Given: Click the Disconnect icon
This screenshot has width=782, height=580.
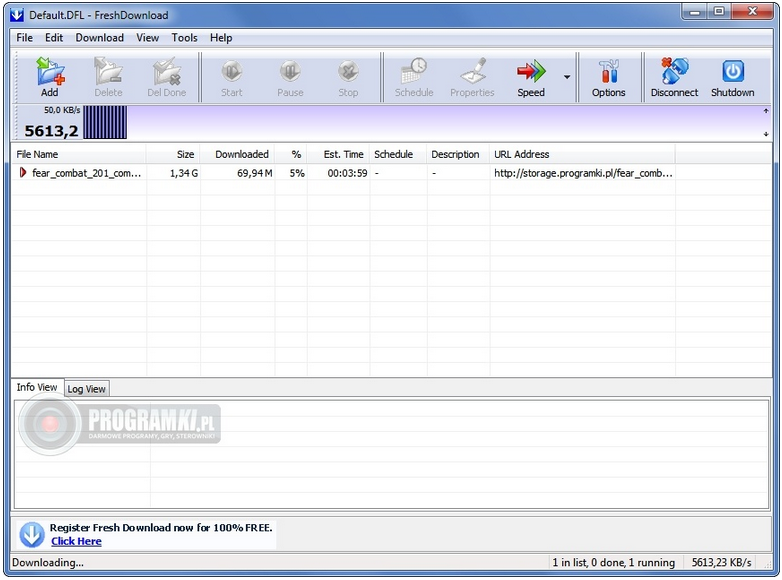Looking at the screenshot, I should coord(674,71).
